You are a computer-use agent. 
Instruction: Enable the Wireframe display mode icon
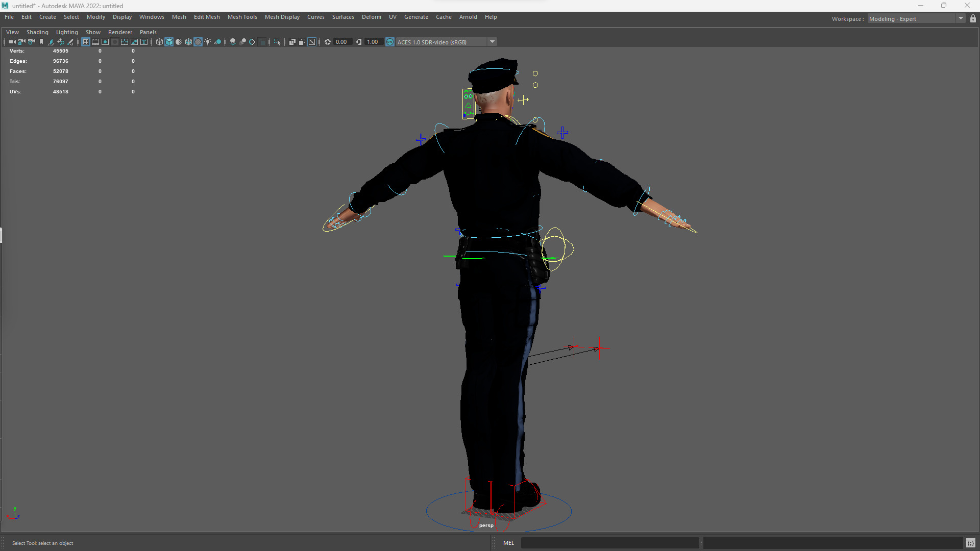tap(159, 42)
